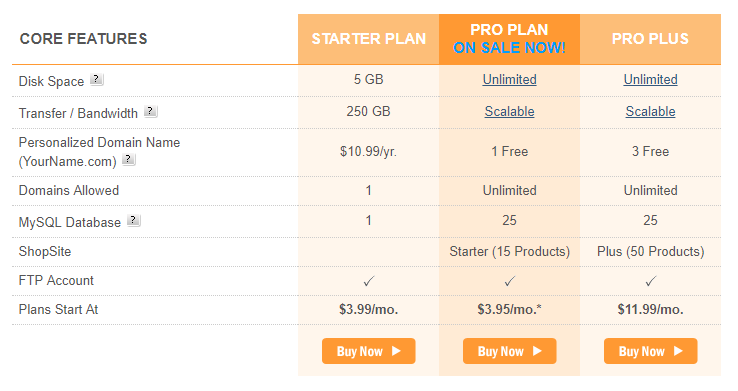Select the Pro Plus column header
This screenshot has height=391, width=738.
(650, 39)
